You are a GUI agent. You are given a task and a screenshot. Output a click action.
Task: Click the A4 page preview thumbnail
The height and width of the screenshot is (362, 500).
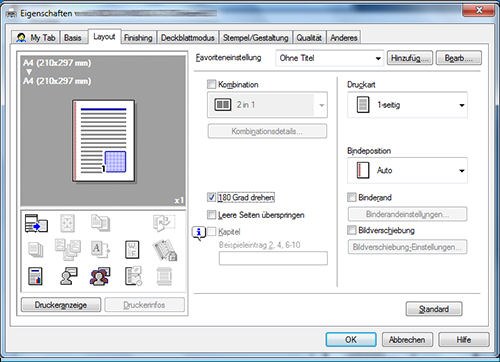(x=104, y=141)
